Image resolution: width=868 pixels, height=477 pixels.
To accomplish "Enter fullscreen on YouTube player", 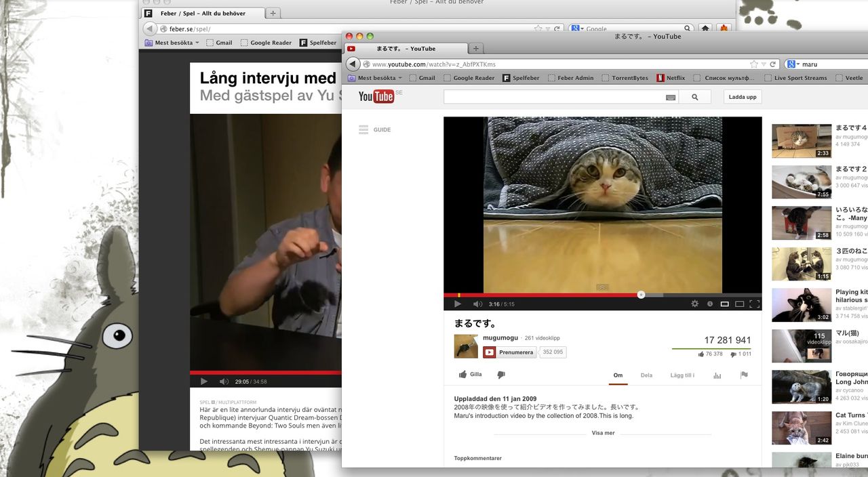I will click(x=754, y=304).
